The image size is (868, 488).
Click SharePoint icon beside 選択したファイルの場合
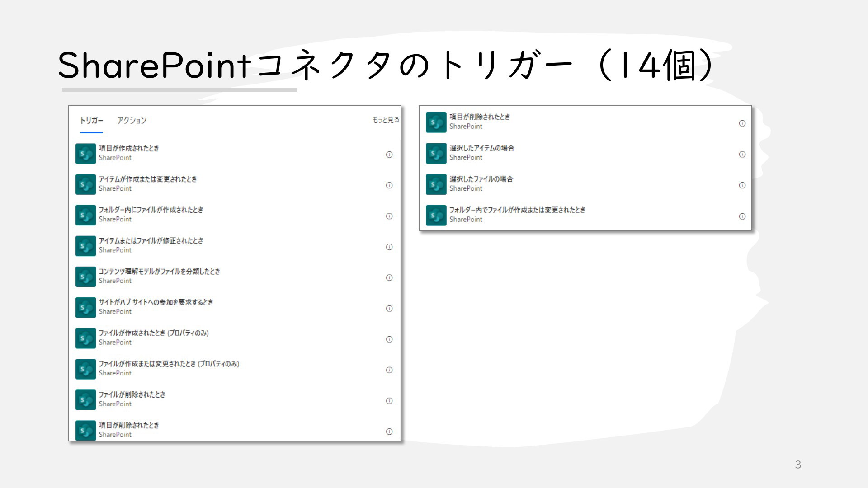(x=436, y=184)
